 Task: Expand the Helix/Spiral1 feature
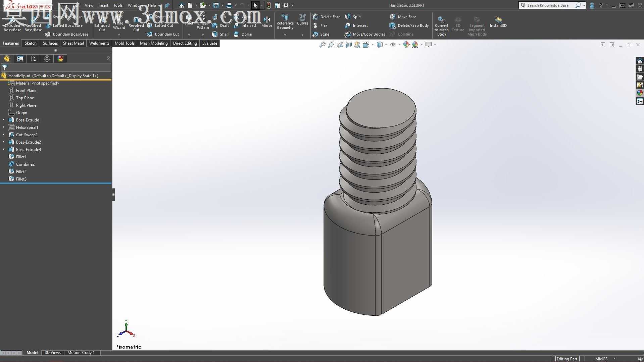[3, 127]
